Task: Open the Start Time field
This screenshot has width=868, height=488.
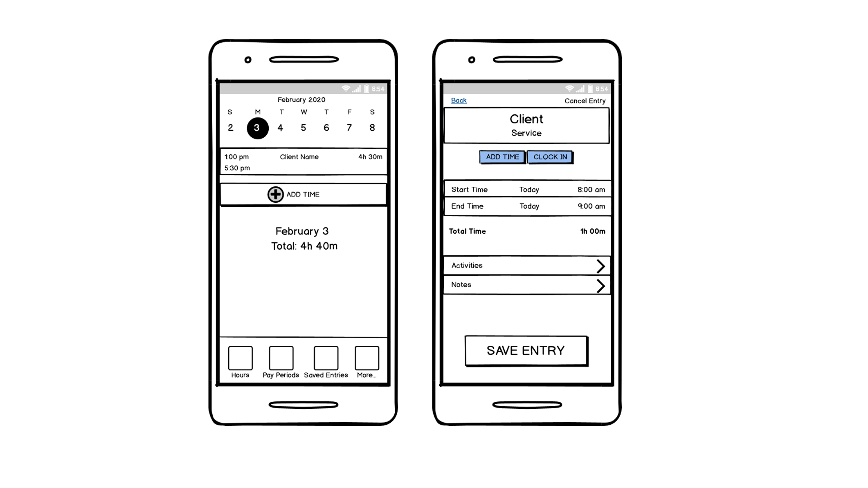Action: click(527, 190)
